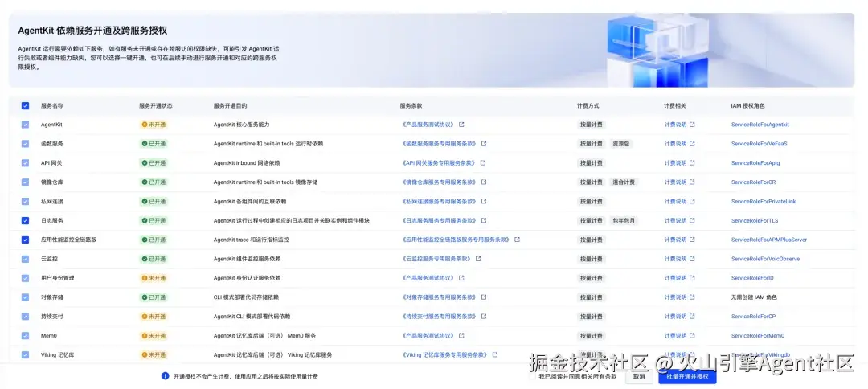This screenshot has height=389, width=868.
Task: Click 未开通 status tag in AgentKit row
Action: tap(154, 125)
